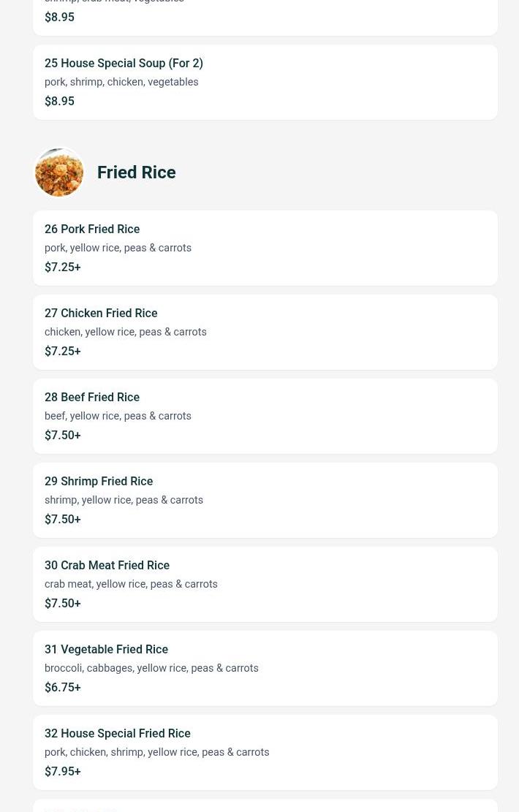Screen dimensions: 519x812
Task: Click the $7.25+ price of Pork Fried Rice
Action: point(63,267)
